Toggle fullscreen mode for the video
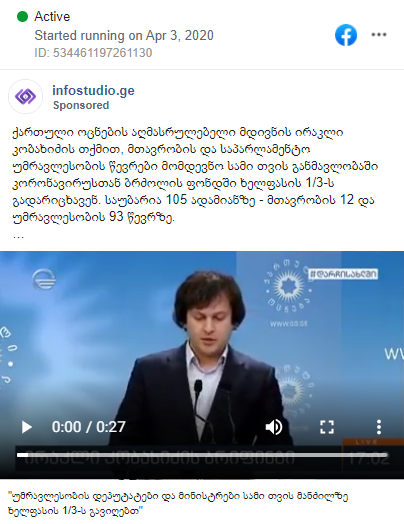 pyautogui.click(x=327, y=427)
